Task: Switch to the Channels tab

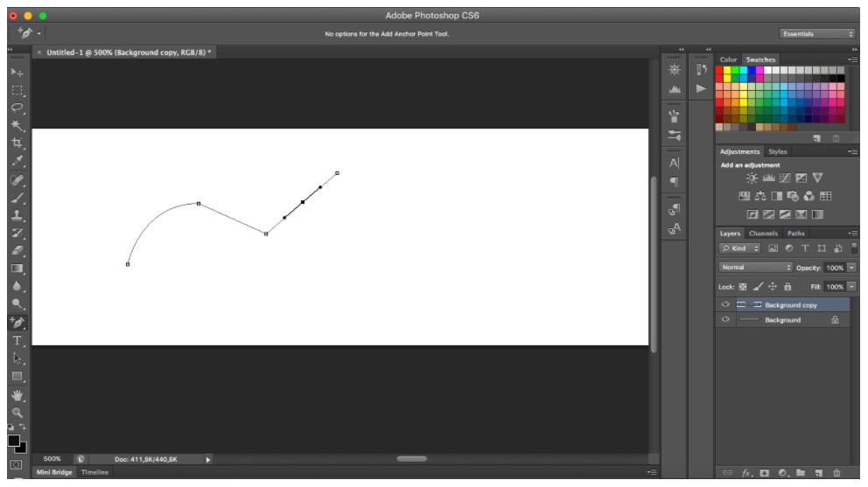Action: click(763, 233)
